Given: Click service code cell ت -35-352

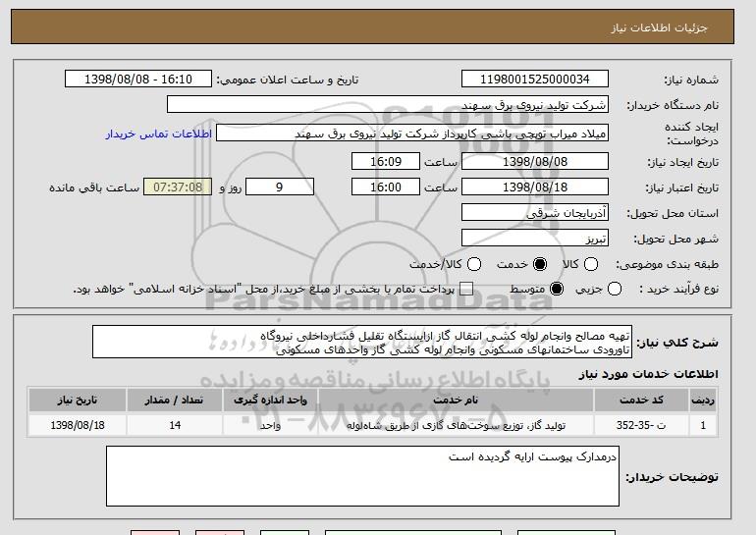Looking at the screenshot, I should tap(642, 425).
